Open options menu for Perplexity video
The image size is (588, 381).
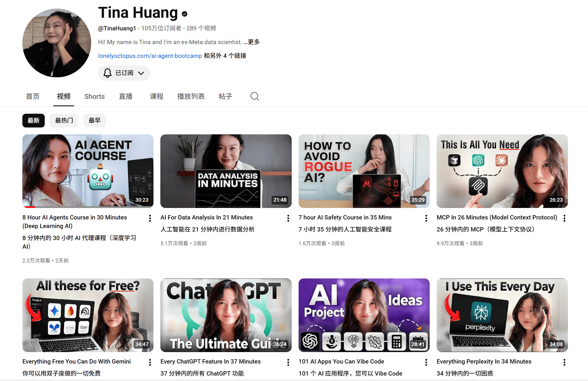[564, 362]
